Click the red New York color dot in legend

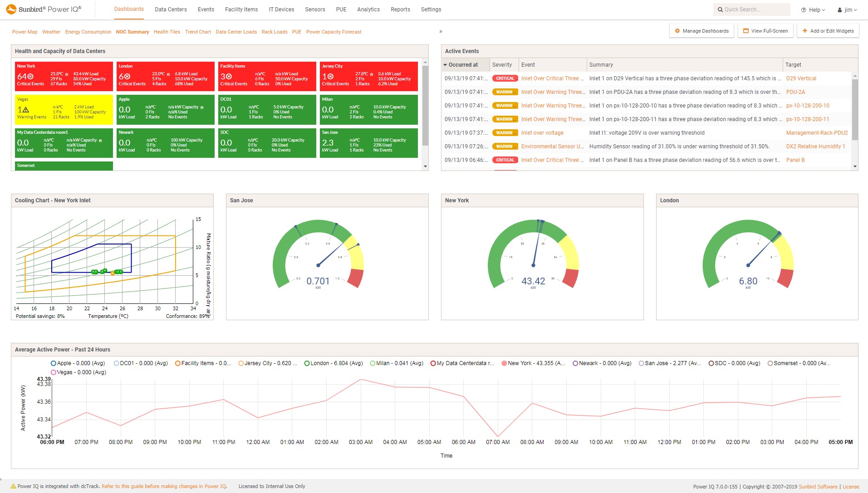tap(503, 363)
